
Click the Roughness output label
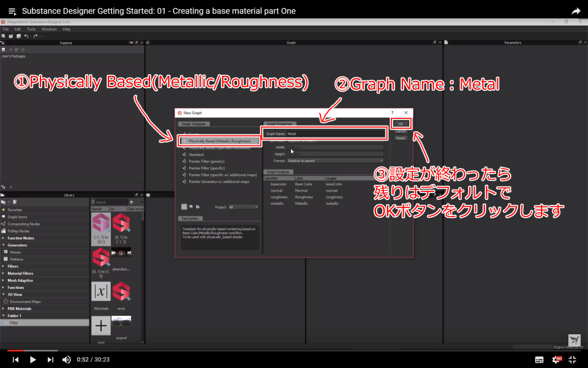pos(304,197)
